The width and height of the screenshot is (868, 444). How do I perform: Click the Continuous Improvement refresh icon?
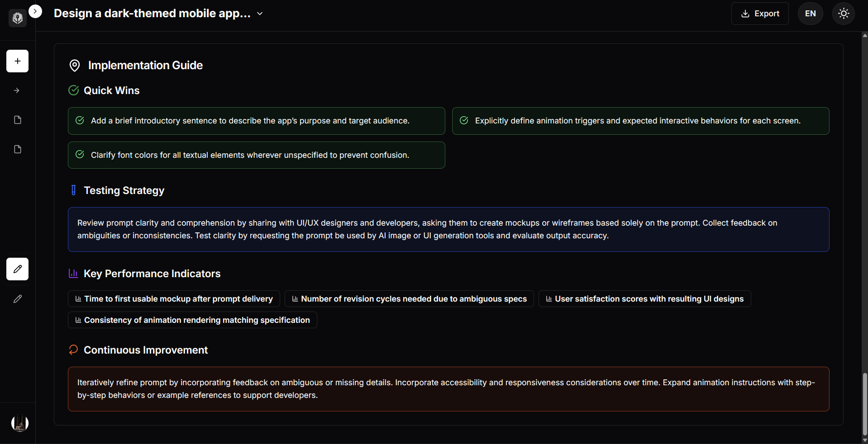73,350
